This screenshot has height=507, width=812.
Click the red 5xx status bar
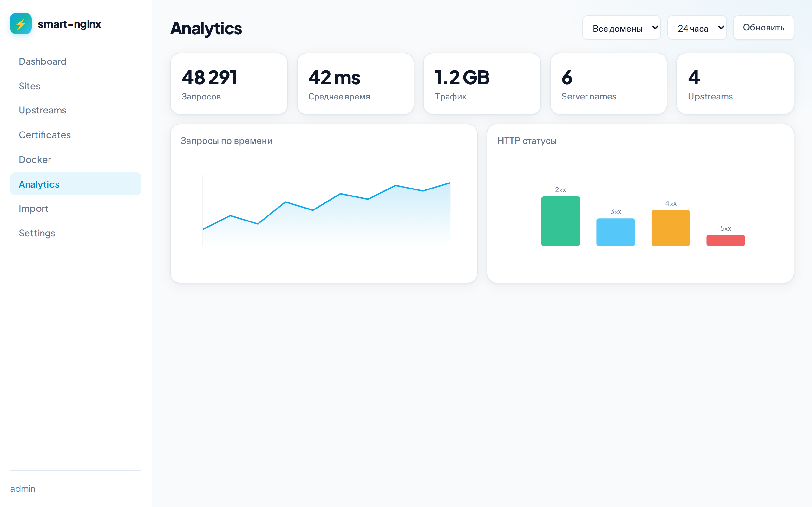(725, 241)
